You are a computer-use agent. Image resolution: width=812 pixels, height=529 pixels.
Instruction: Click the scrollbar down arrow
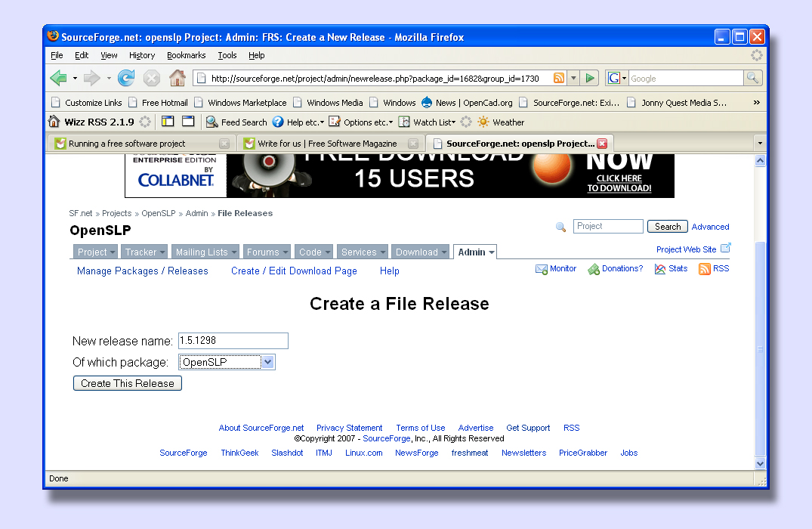[760, 464]
